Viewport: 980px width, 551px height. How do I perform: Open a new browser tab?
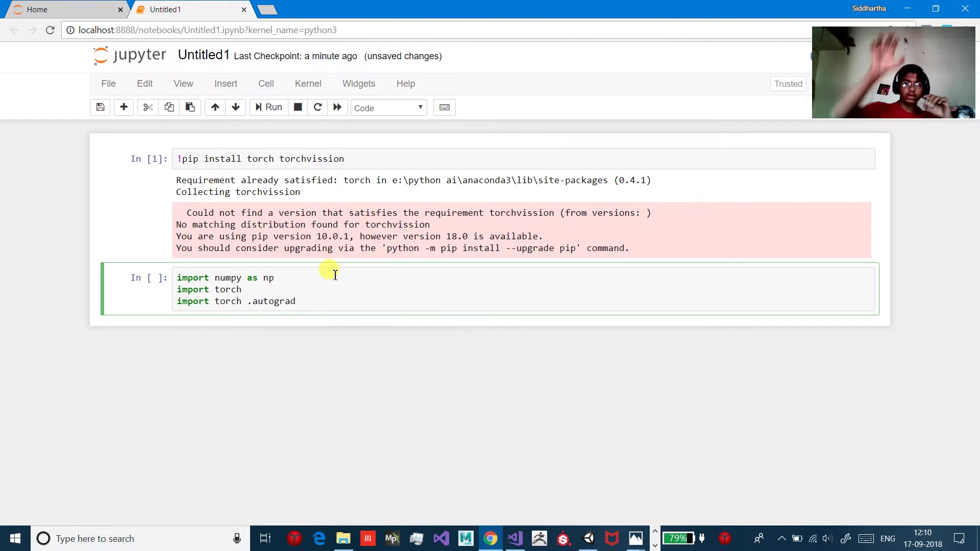[267, 9]
